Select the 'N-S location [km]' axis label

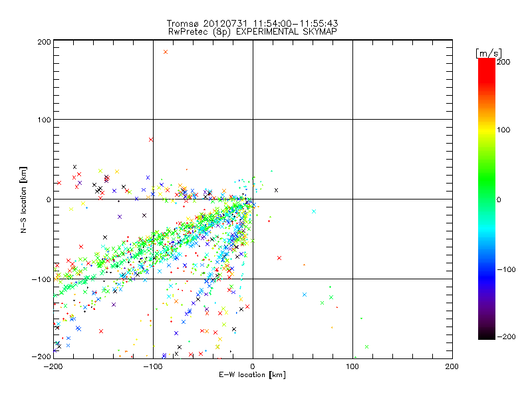[x=23, y=199]
